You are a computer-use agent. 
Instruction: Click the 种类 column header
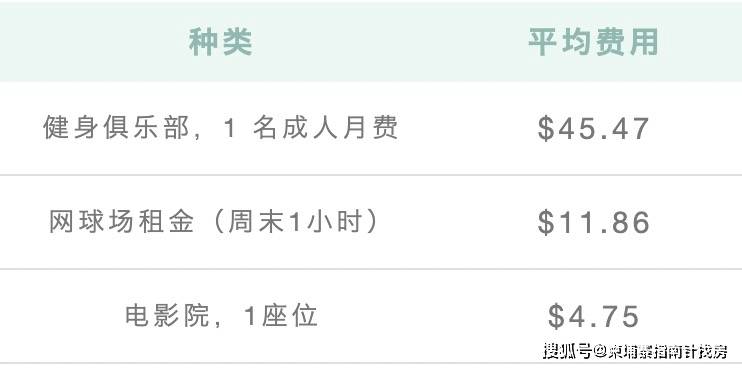(x=221, y=43)
